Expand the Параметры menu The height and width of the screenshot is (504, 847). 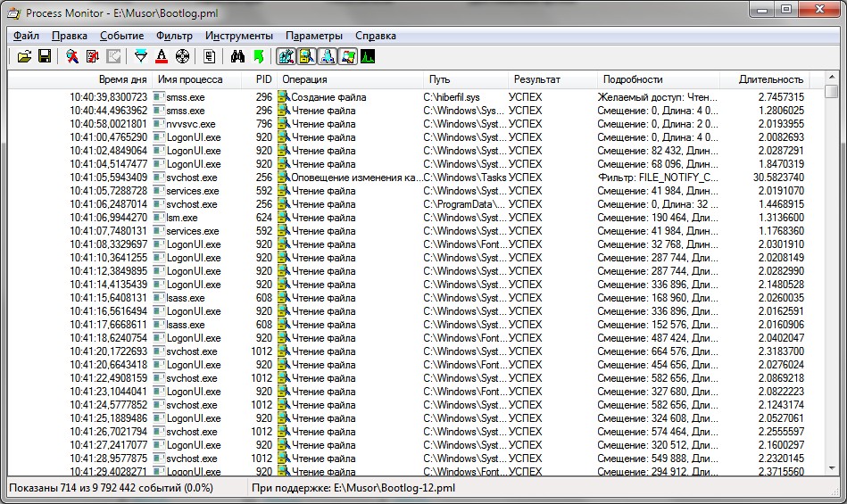314,36
